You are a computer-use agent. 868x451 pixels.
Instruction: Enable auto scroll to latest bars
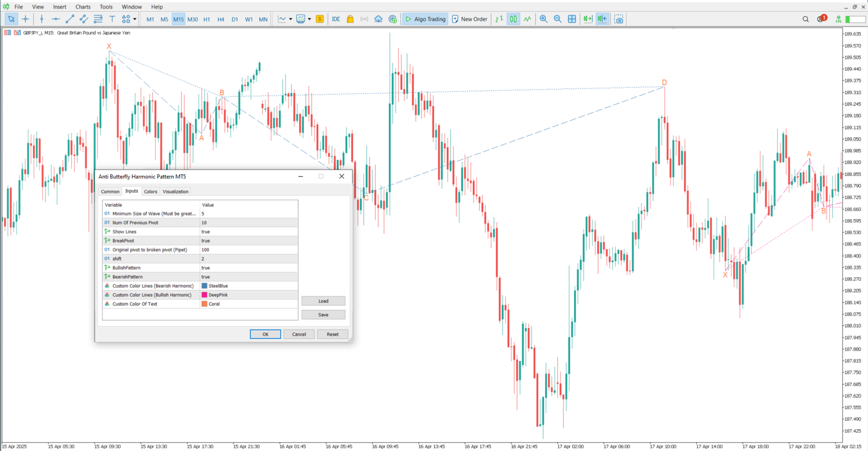coord(587,19)
